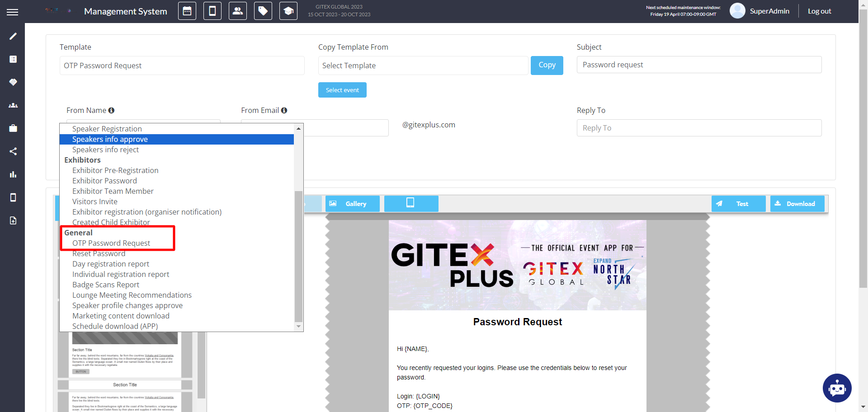Viewport: 868px width, 412px height.
Task: Choose Exhibitor Team Member from list
Action: coord(113,191)
